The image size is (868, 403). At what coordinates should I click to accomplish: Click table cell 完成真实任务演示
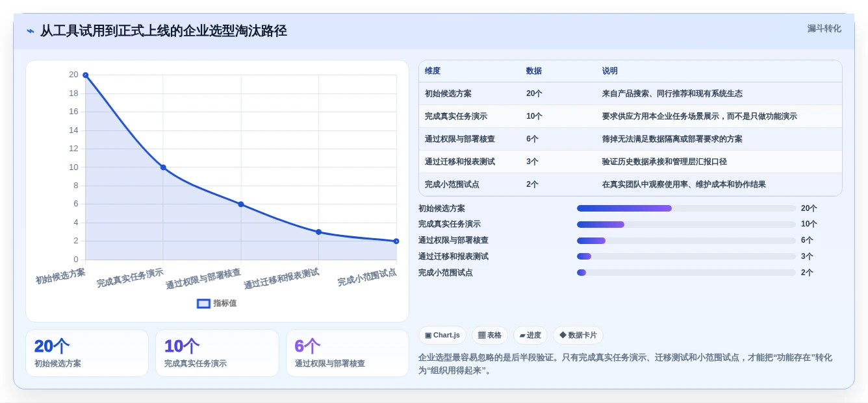point(456,116)
